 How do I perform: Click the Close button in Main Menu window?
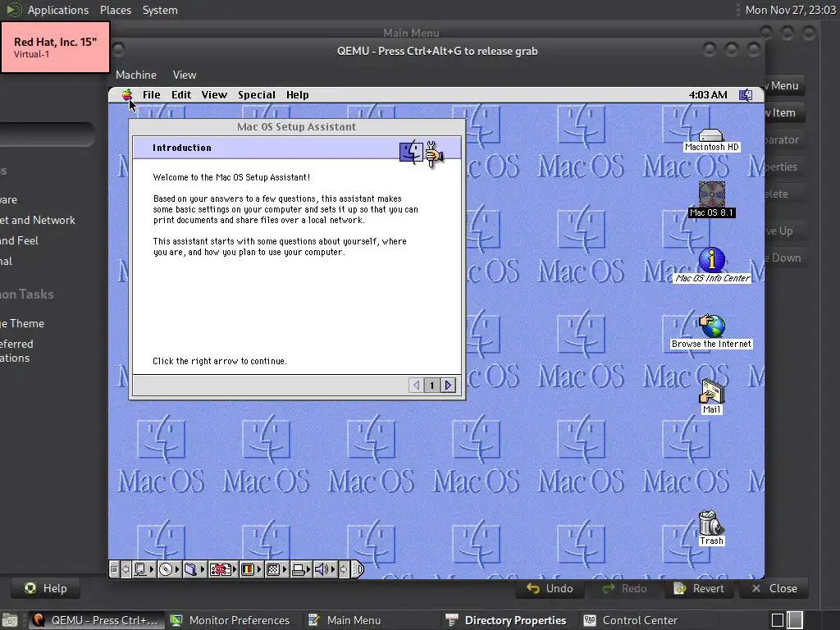tap(774, 588)
